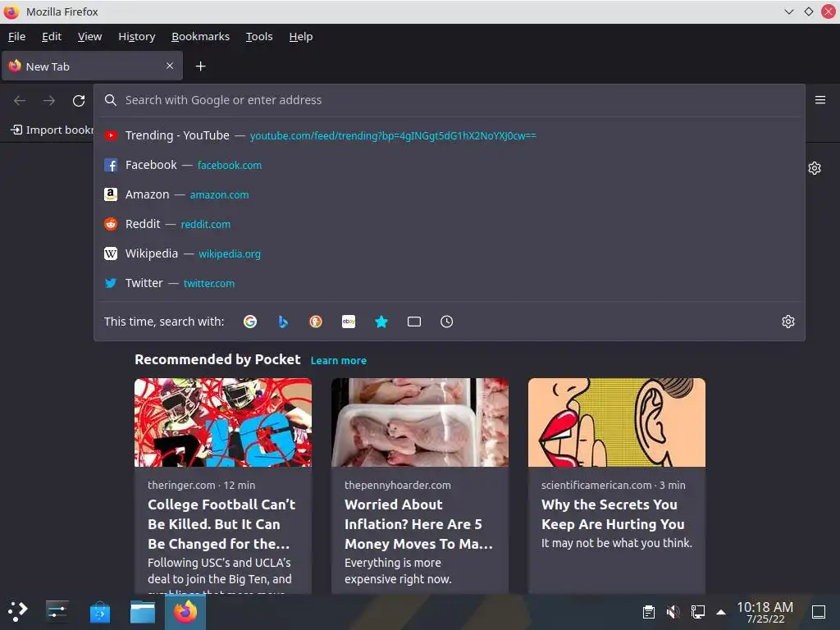Screen dimensions: 840x630
Task: Expand hidden system tray icons
Action: tap(721, 612)
